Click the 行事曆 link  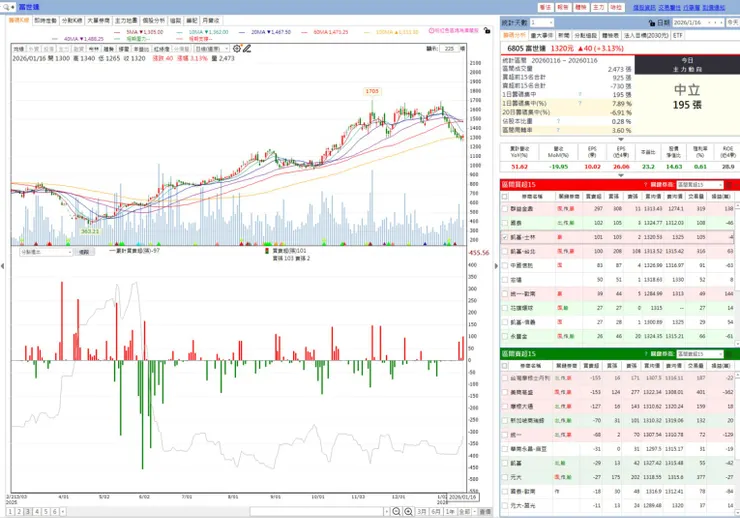(692, 7)
